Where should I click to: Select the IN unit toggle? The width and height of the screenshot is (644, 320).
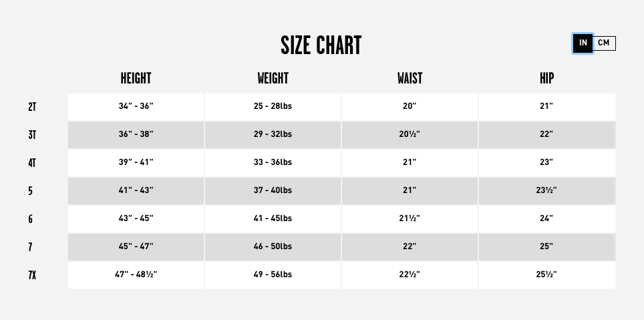[x=583, y=43]
